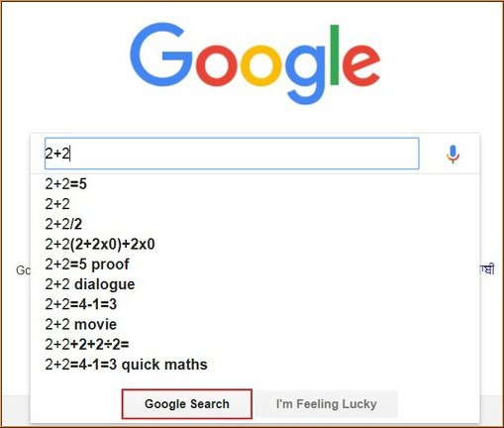Click the Google Search button
Image resolution: width=504 pixels, height=428 pixels.
tap(187, 404)
